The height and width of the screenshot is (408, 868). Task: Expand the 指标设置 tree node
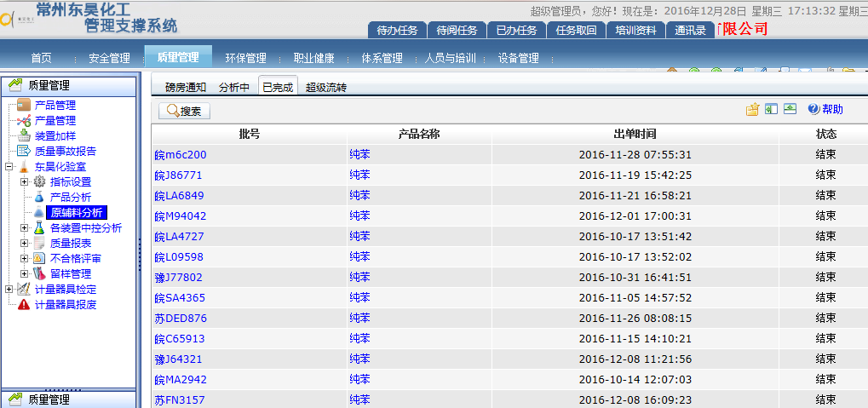point(24,182)
